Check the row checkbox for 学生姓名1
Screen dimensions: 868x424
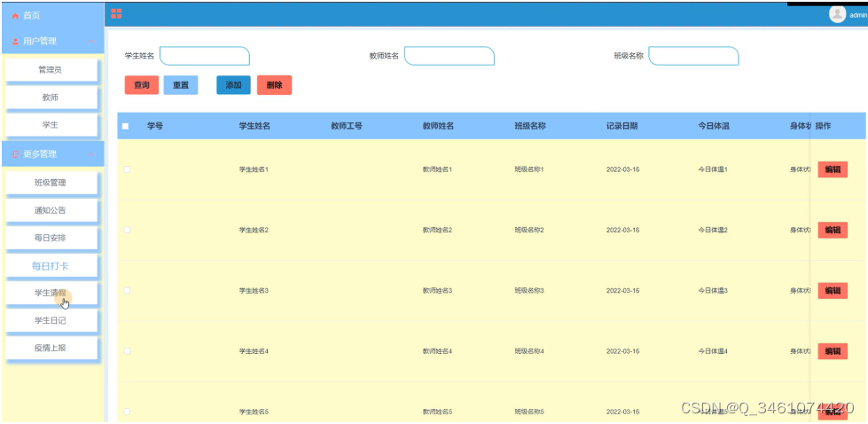127,169
